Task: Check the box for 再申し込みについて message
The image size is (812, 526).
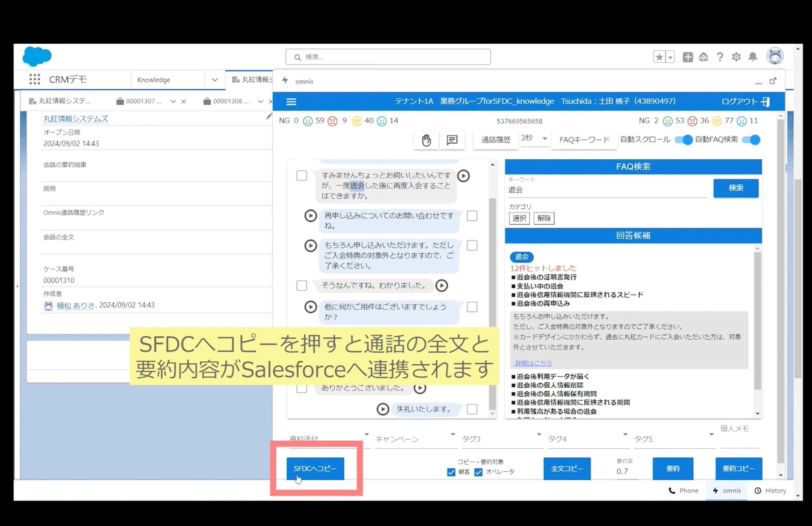Action: [x=472, y=216]
